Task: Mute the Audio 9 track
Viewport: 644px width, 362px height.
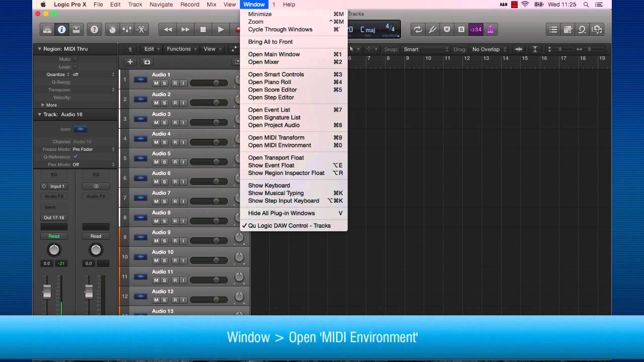Action: coord(156,241)
